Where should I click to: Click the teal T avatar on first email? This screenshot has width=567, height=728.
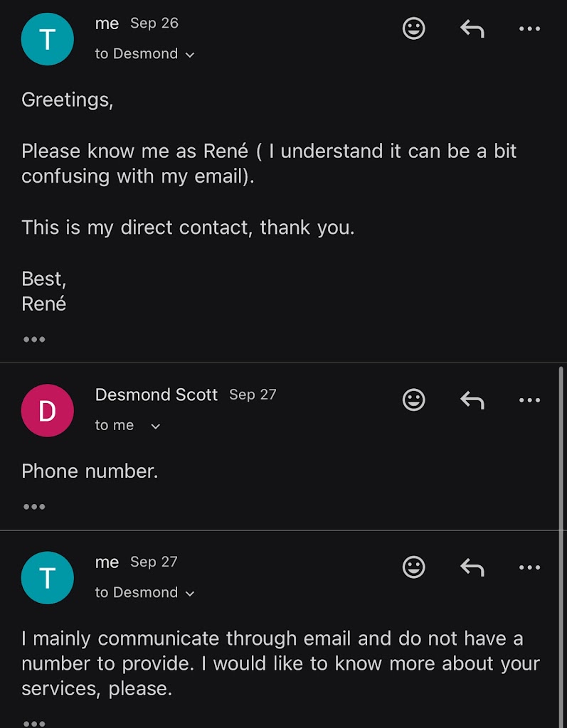click(47, 39)
